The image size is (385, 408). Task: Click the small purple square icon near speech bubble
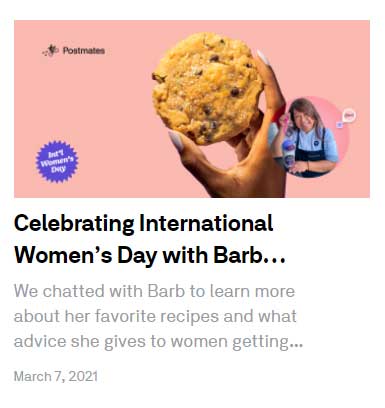339,125
